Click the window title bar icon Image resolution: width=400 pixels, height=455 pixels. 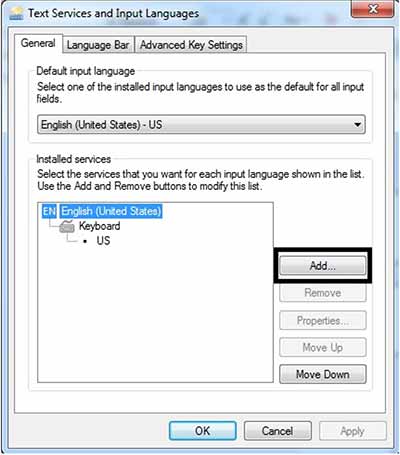(16, 13)
